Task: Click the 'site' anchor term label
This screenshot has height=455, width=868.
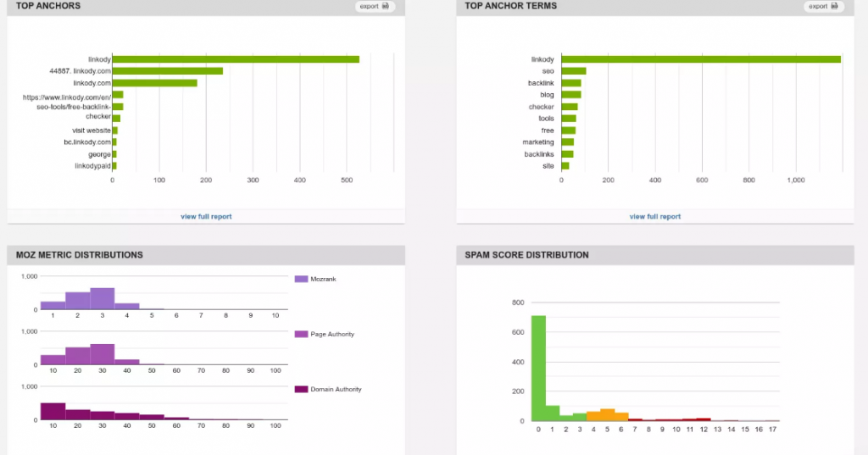Action: (548, 166)
